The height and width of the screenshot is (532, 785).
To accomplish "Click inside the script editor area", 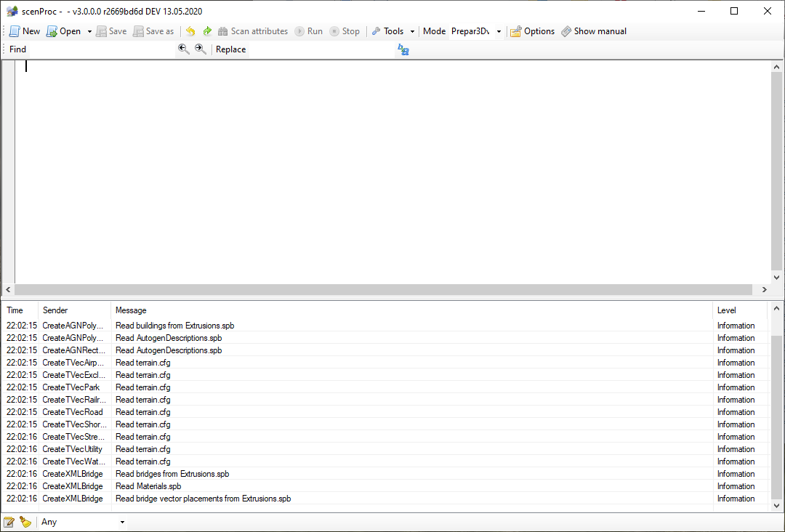I will pyautogui.click(x=393, y=172).
